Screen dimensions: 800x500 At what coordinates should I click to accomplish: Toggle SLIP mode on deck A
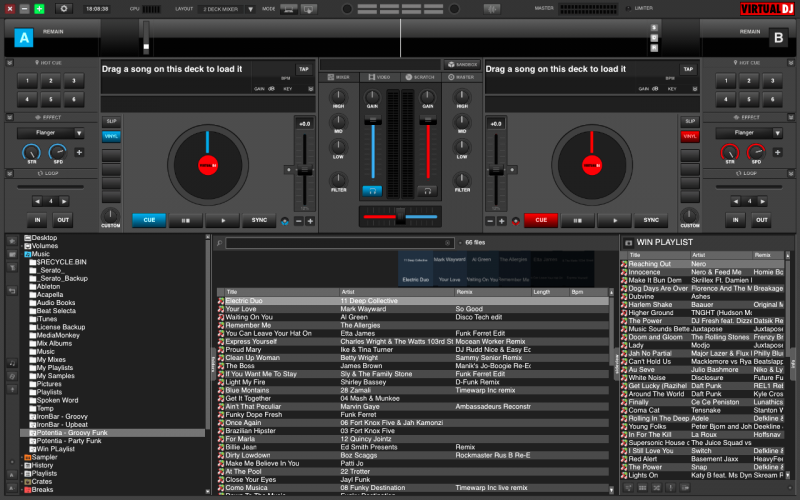pyautogui.click(x=111, y=121)
